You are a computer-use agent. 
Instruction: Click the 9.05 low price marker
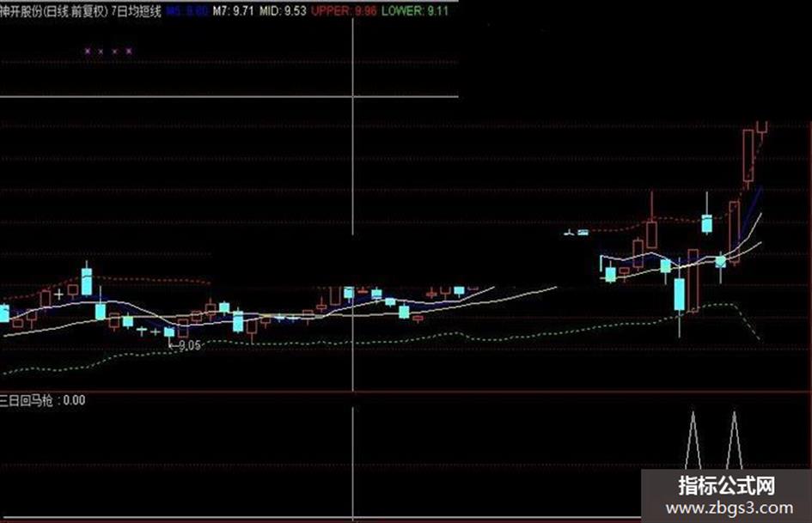click(x=186, y=345)
